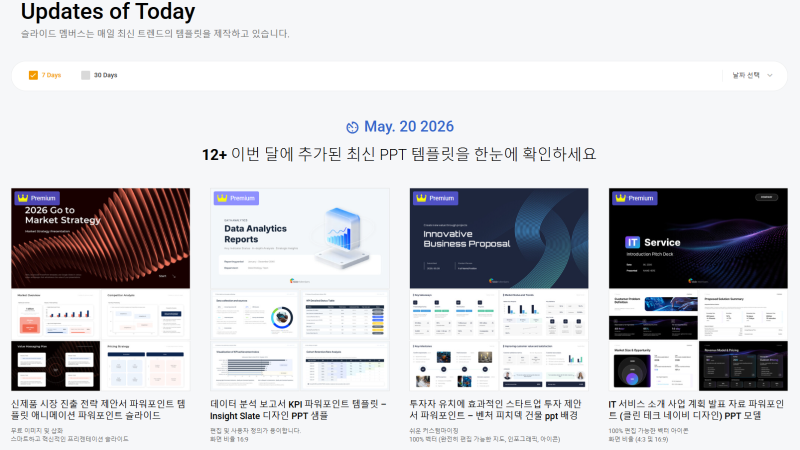The width and height of the screenshot is (800, 450).
Task: Select the Value Messaging Plan dark slide preview
Action: pos(56,366)
